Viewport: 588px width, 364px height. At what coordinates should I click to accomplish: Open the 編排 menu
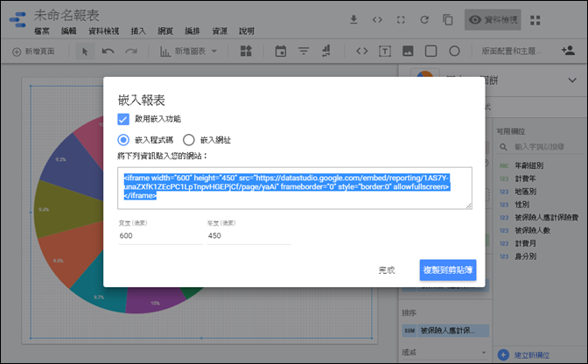coord(192,31)
